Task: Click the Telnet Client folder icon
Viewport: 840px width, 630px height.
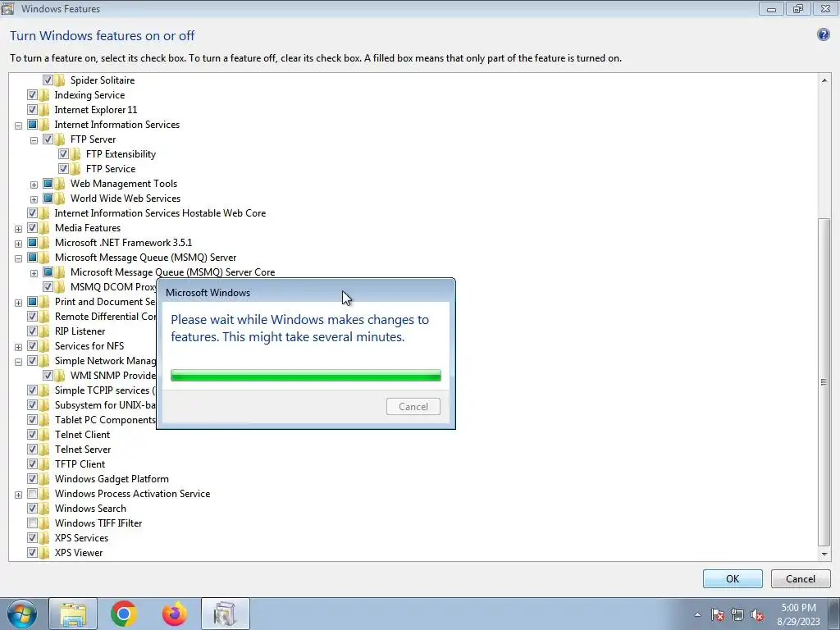Action: click(x=44, y=435)
